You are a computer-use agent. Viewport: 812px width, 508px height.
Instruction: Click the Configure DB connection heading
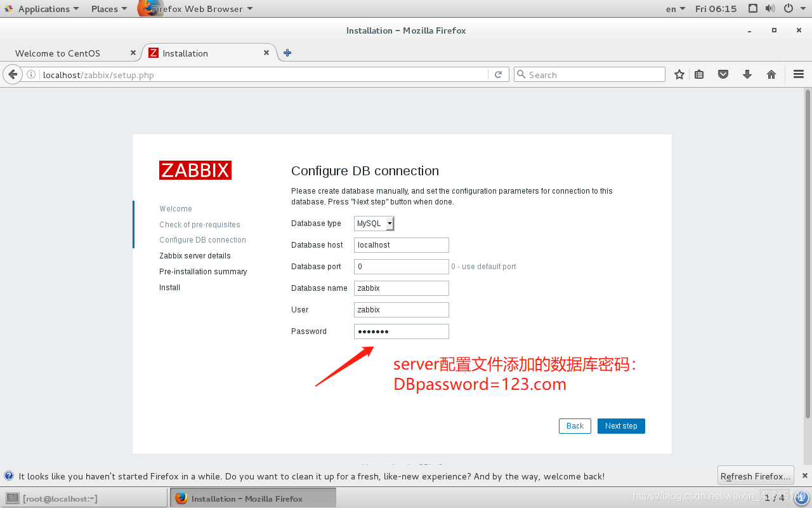click(x=365, y=171)
